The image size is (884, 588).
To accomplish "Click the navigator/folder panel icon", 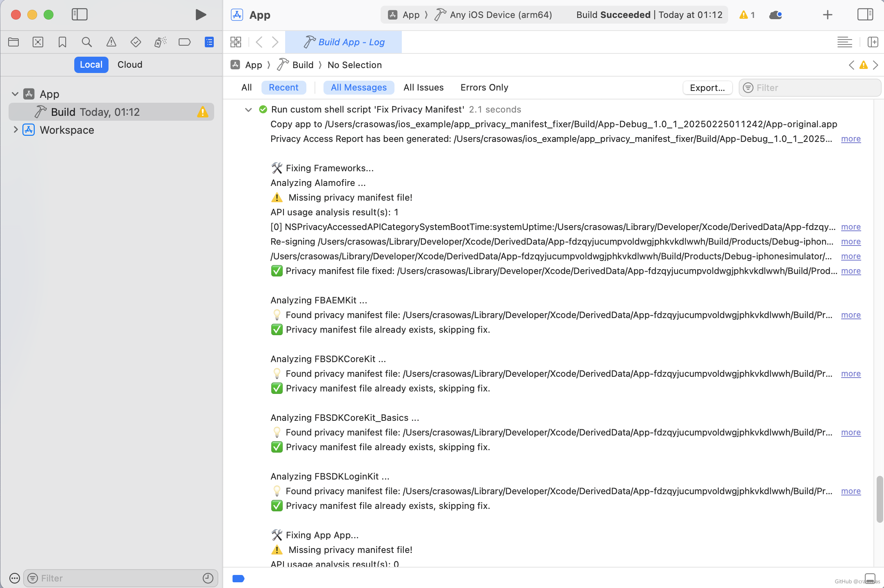I will (x=14, y=42).
